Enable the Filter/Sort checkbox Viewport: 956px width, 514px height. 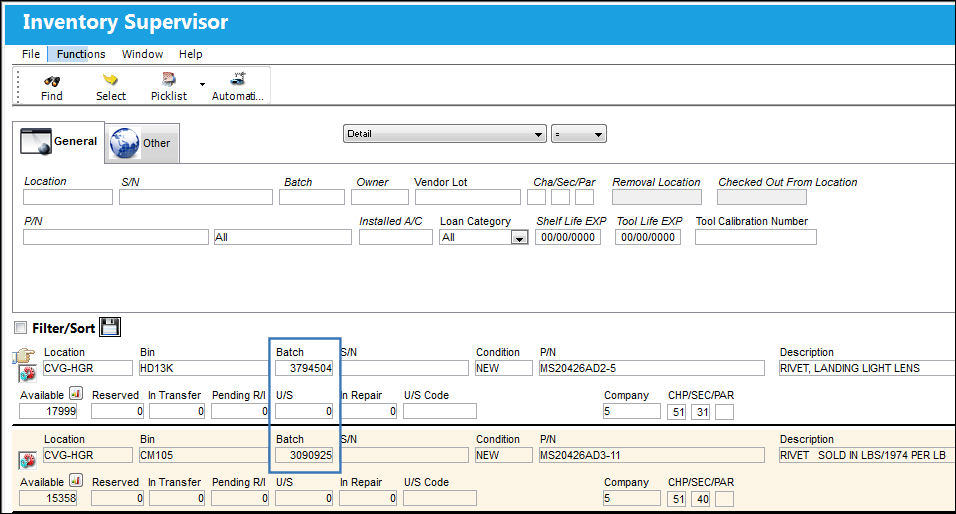[x=21, y=328]
